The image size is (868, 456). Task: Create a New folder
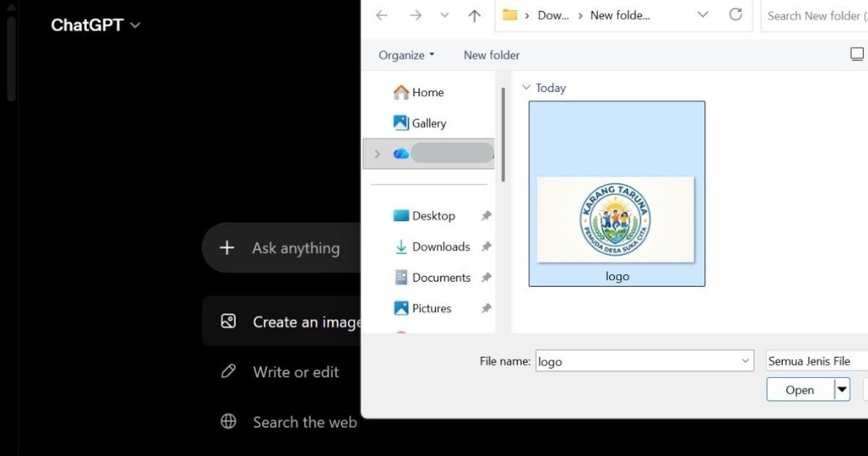click(491, 55)
